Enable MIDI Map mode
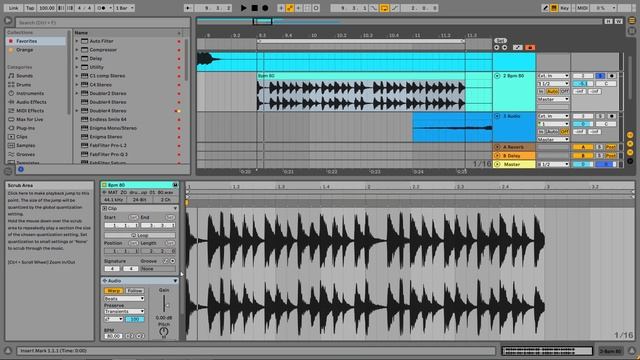The image size is (640, 360). pos(582,8)
